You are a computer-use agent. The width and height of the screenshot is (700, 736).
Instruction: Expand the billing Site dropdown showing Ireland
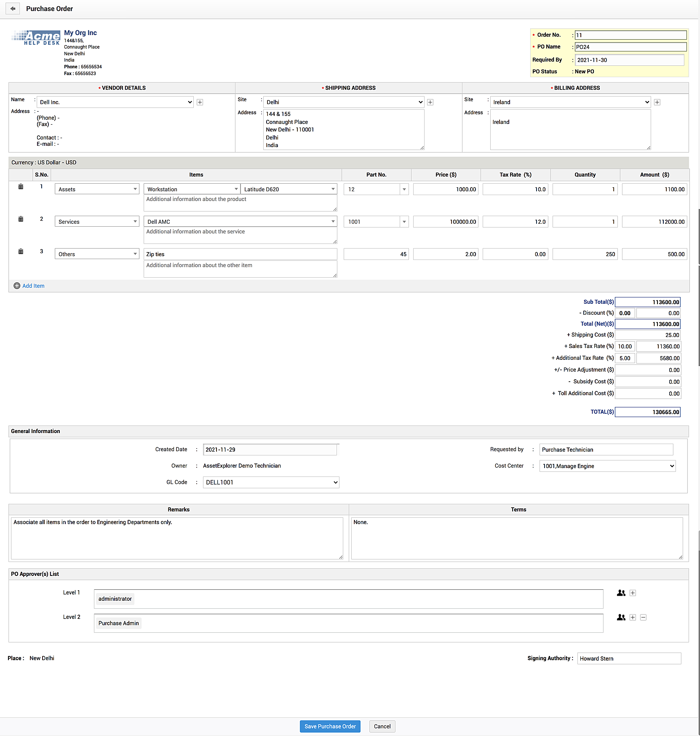pos(571,102)
